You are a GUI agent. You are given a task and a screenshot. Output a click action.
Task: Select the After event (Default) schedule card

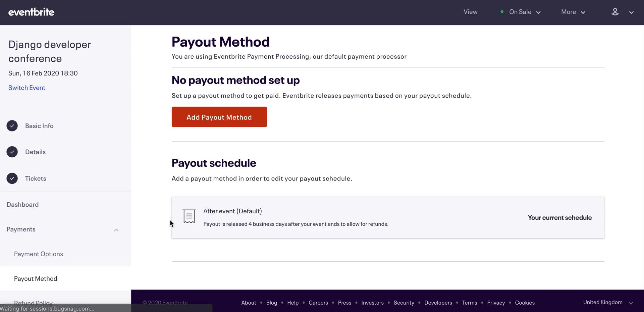[388, 217]
